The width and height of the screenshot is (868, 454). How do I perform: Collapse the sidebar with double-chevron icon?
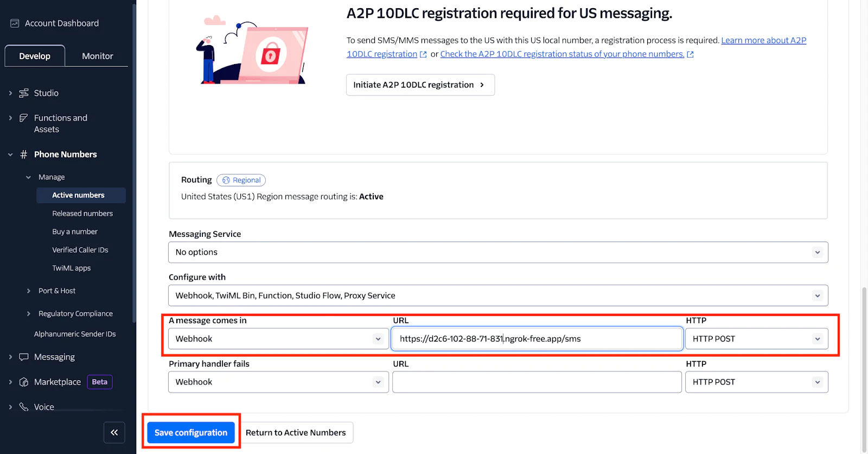pyautogui.click(x=114, y=432)
